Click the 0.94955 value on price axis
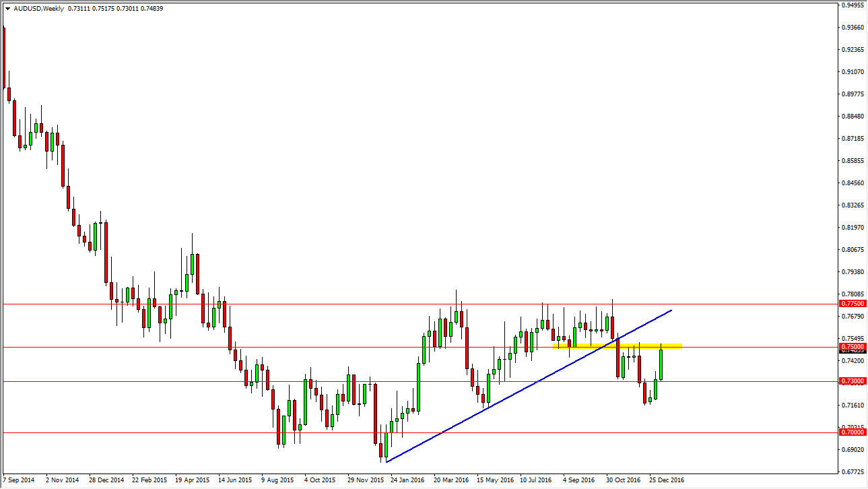This screenshot has height=489, width=868. (851, 5)
